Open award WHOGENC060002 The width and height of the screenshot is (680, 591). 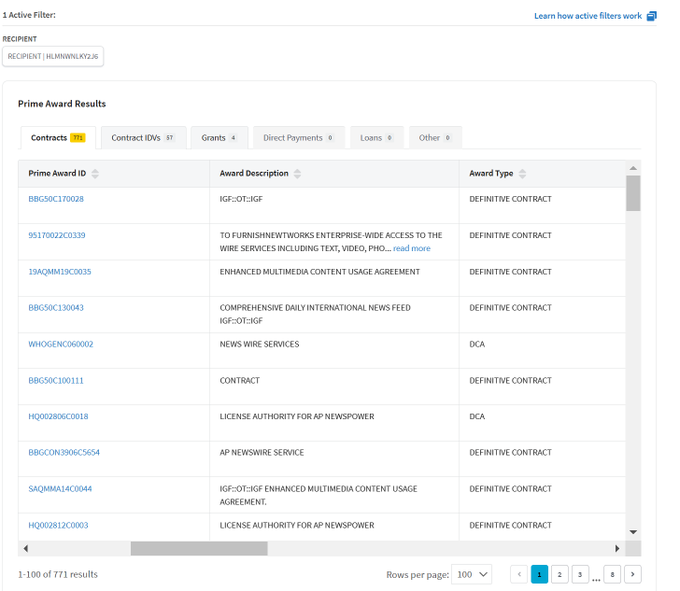point(61,344)
